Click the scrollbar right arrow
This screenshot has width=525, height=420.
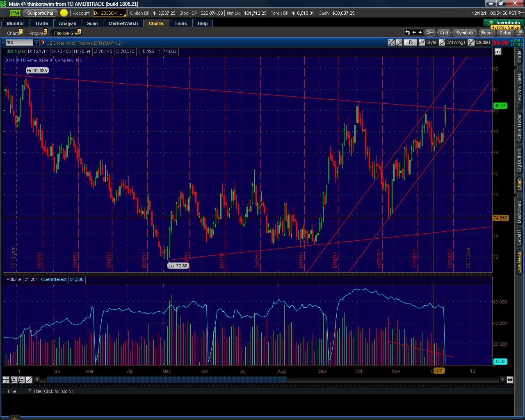503,379
